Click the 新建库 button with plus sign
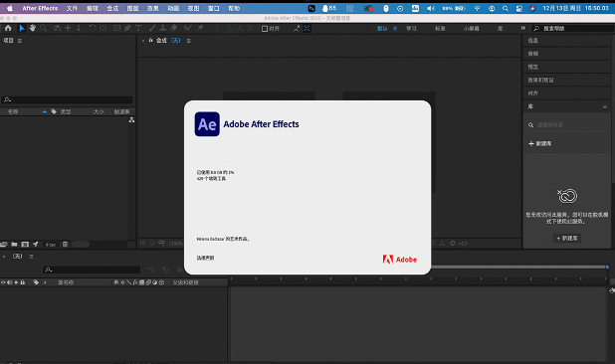Image resolution: width=615 pixels, height=364 pixels. pyautogui.click(x=540, y=144)
